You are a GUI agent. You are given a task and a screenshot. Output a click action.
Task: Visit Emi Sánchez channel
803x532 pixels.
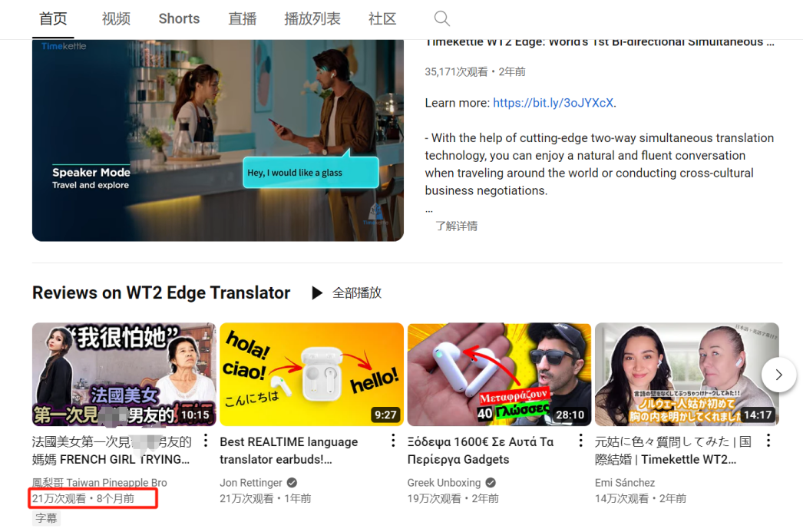point(625,482)
